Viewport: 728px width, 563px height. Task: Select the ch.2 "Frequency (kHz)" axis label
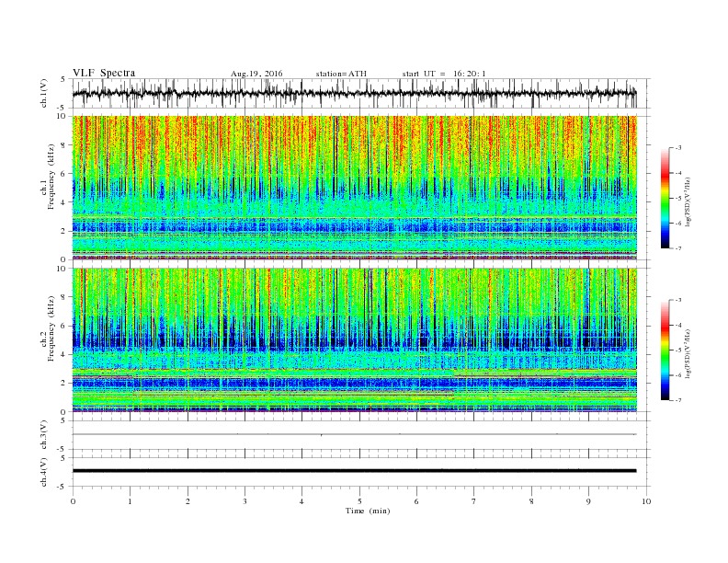coord(51,327)
